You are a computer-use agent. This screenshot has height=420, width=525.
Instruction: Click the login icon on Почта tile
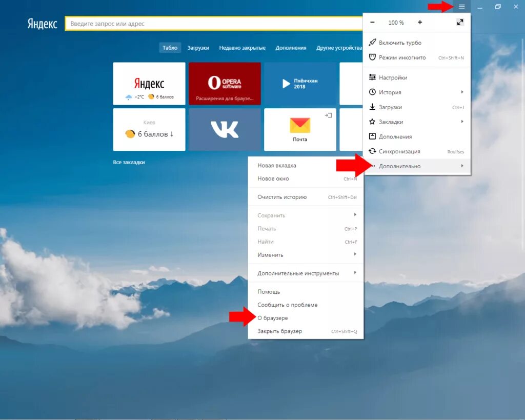[x=328, y=115]
